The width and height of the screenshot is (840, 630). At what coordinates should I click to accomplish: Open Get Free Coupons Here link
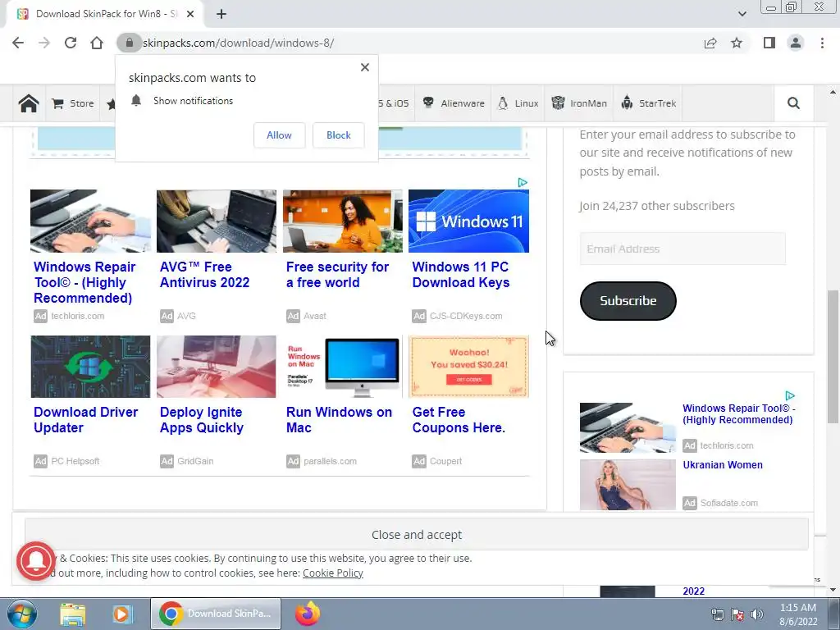click(x=459, y=419)
